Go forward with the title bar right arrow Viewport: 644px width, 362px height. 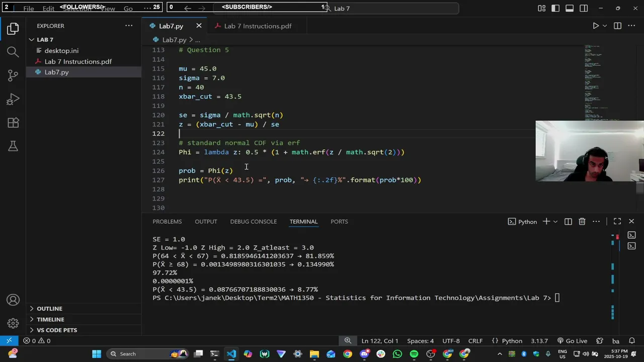pyautogui.click(x=202, y=8)
